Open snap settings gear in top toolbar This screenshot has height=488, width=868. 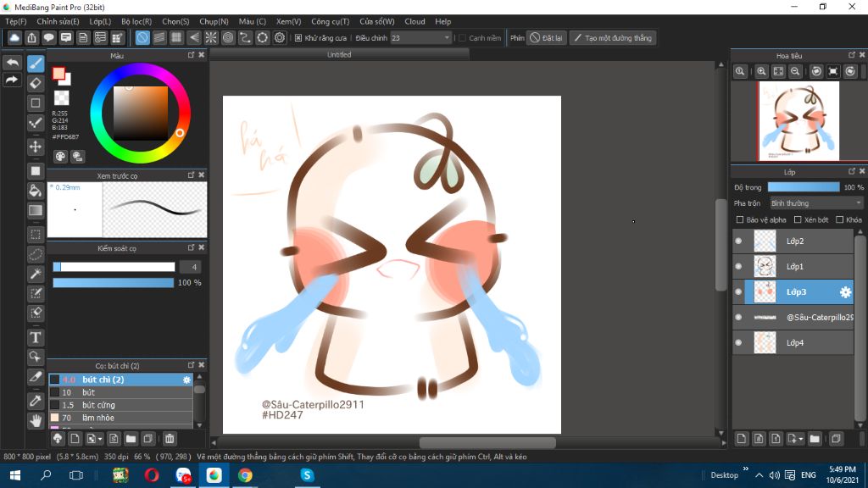280,37
